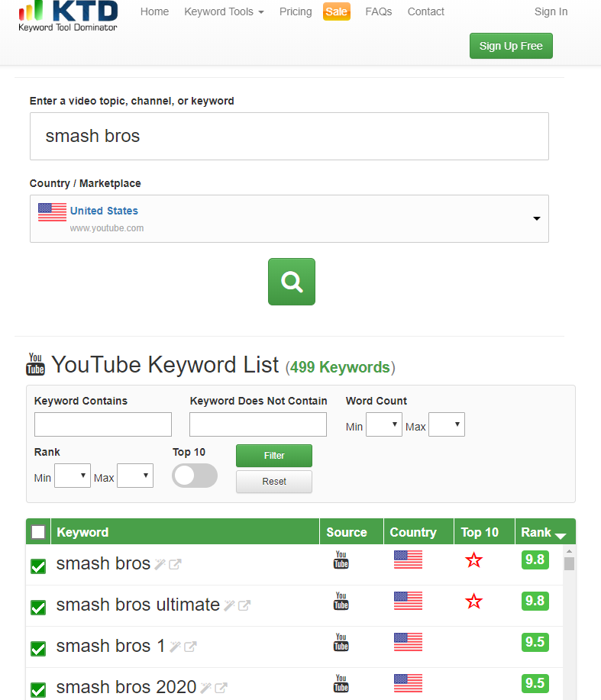Sort by the Country column header

pos(418,532)
